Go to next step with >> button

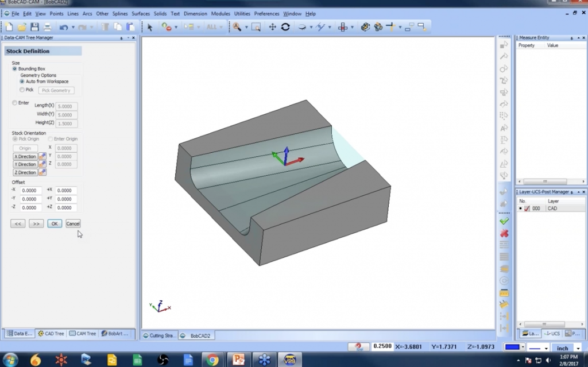36,223
